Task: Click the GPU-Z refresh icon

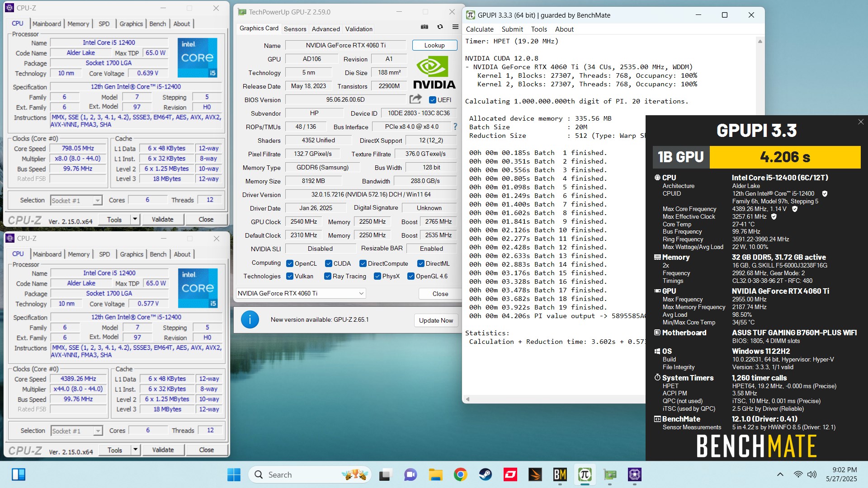Action: [440, 27]
